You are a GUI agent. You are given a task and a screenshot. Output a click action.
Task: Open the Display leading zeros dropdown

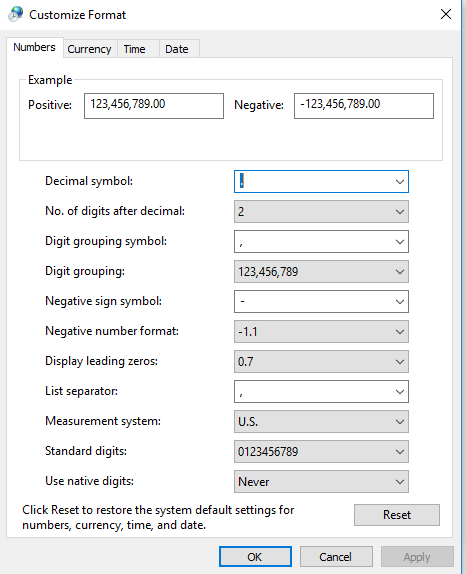tap(321, 362)
